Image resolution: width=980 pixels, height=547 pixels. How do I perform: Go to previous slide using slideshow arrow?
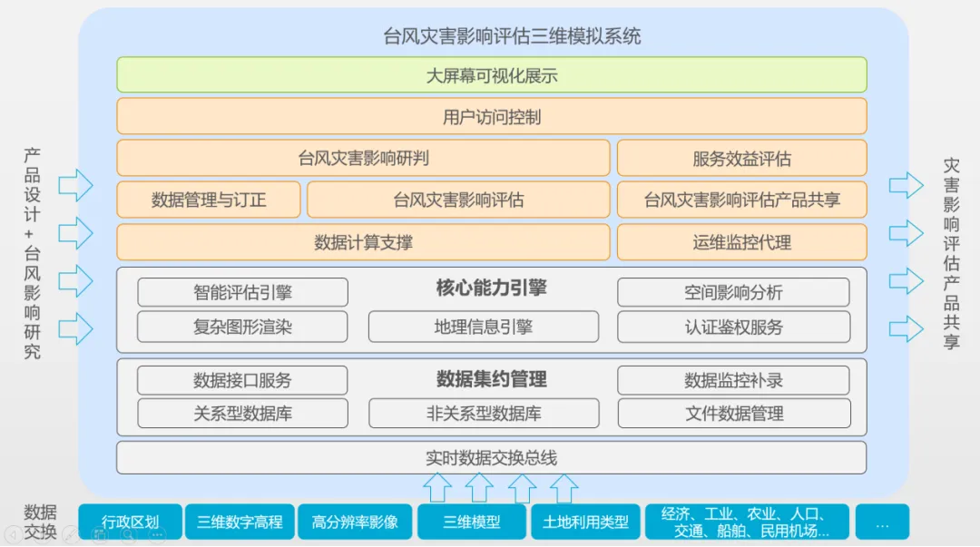click(13, 535)
